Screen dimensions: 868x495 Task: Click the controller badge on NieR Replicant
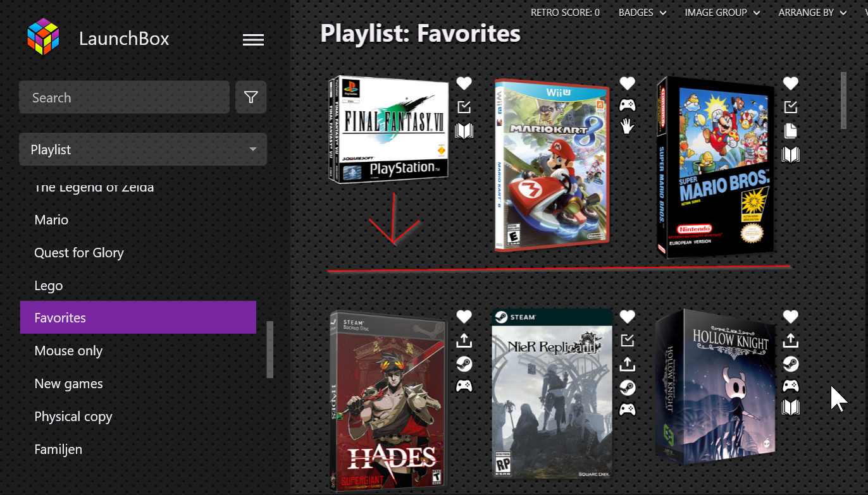coord(627,409)
